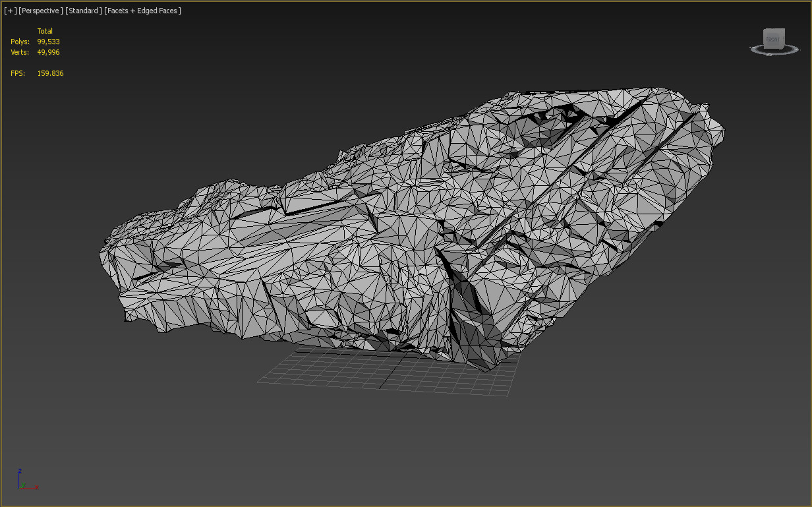
Task: Open the Facets + Edged Faces shading dropdown
Action: point(142,11)
